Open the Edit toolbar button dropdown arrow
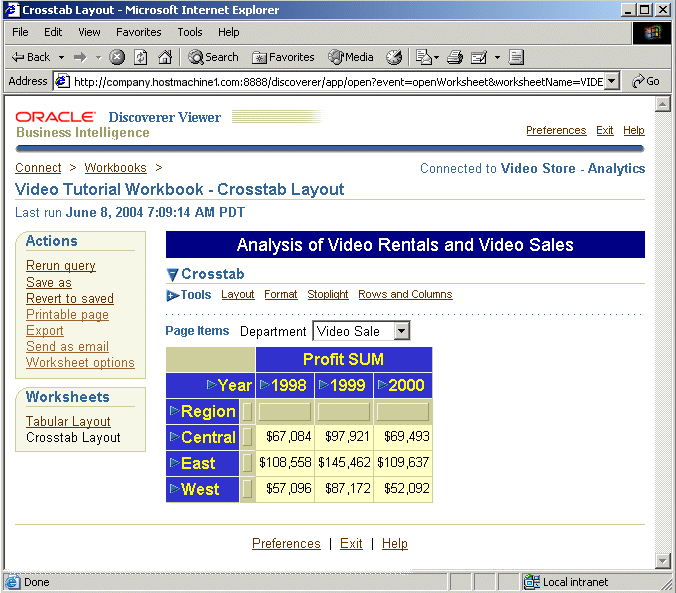 click(497, 57)
